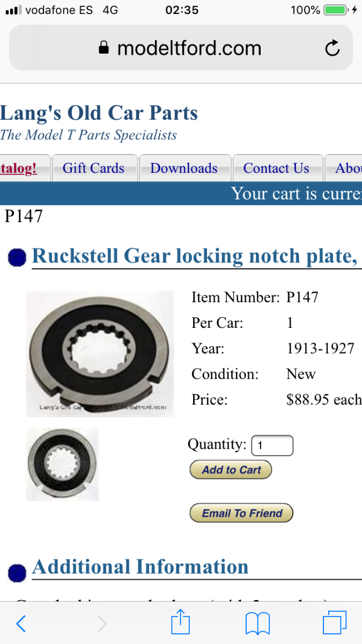Open the Ruckstell Gear locking notch plate link
The width and height of the screenshot is (362, 644).
coord(195,256)
